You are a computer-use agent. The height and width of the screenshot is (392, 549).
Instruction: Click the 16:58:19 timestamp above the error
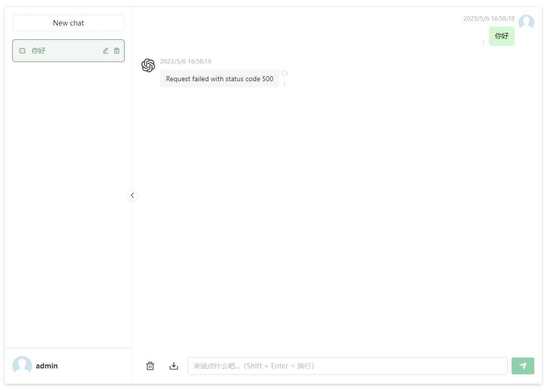[x=186, y=61]
